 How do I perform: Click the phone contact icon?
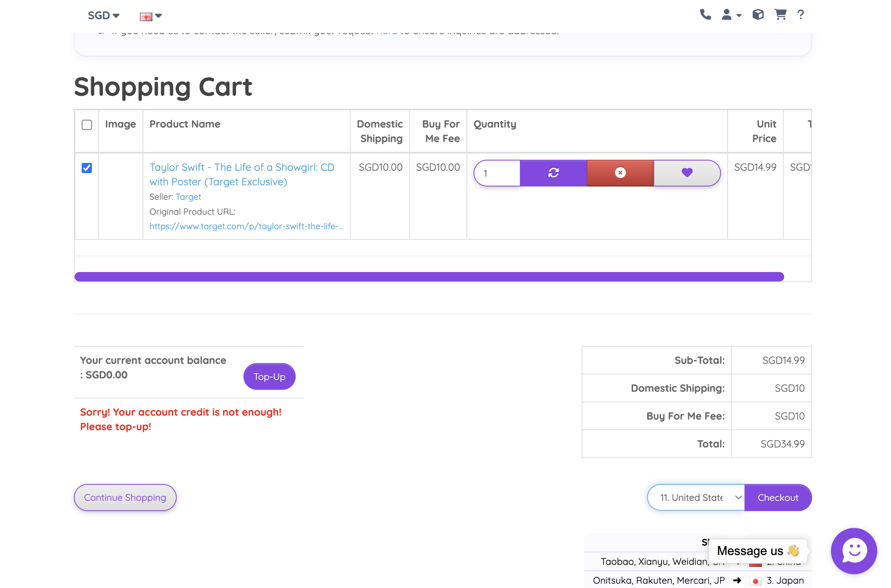click(x=705, y=15)
